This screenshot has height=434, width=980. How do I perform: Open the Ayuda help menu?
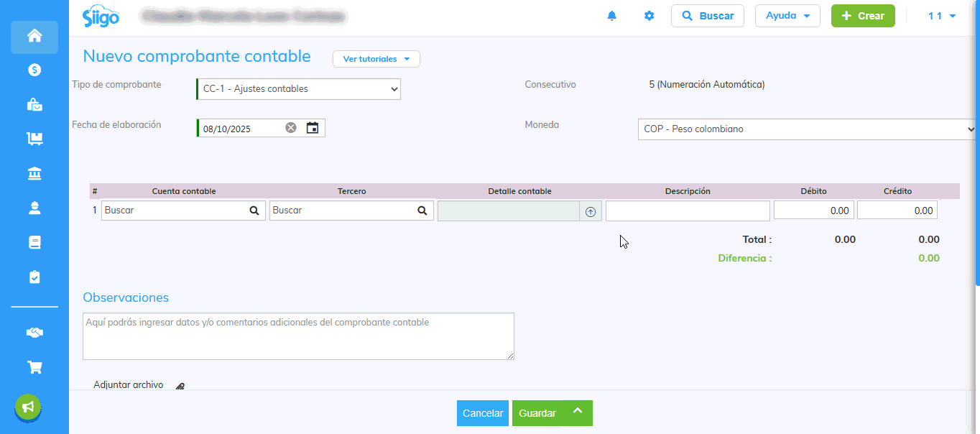pos(787,16)
